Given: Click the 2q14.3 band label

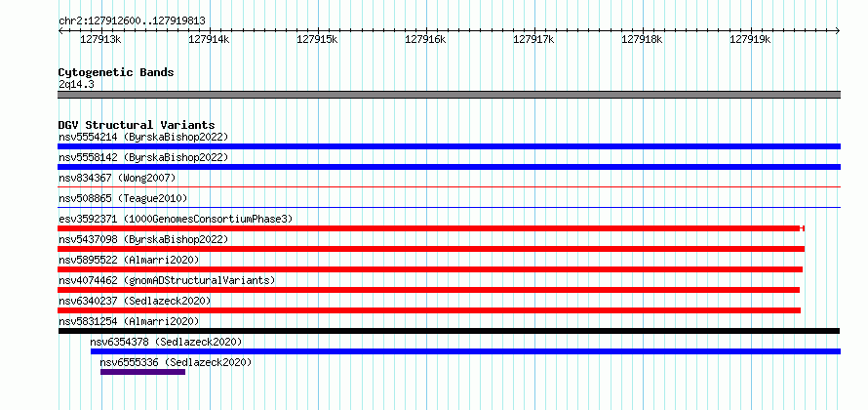Looking at the screenshot, I should (x=76, y=84).
